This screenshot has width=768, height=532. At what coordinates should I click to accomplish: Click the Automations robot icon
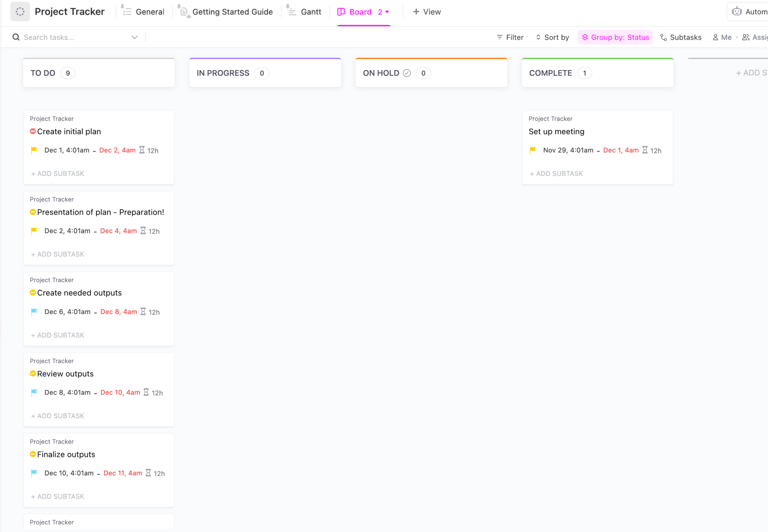[736, 12]
